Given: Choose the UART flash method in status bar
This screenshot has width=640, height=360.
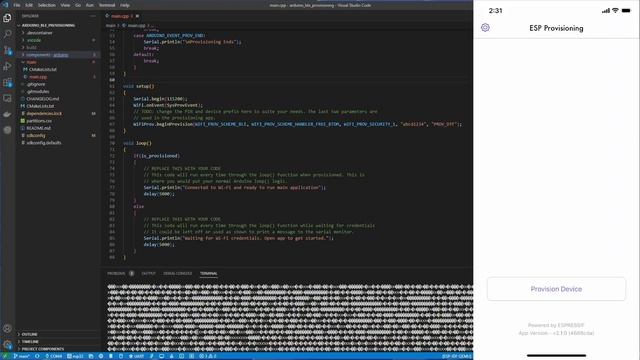Looking at the screenshot, I should pyautogui.click(x=136, y=356).
